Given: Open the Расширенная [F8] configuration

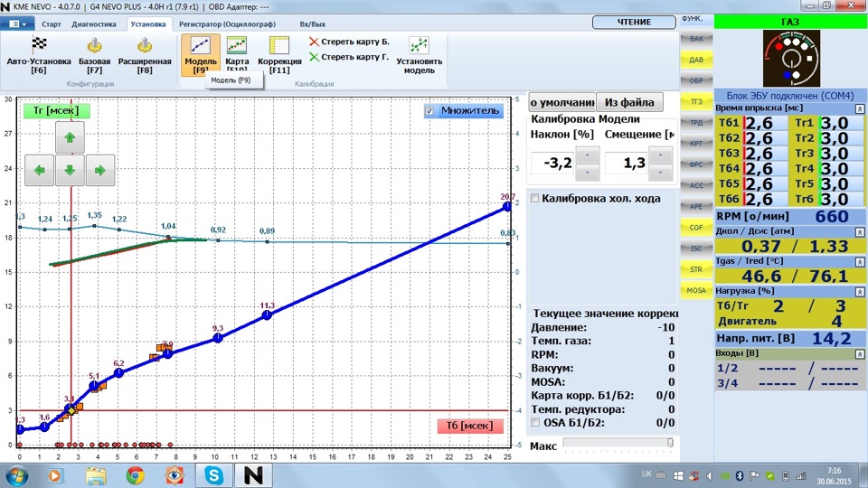Looking at the screenshot, I should click(x=145, y=45).
